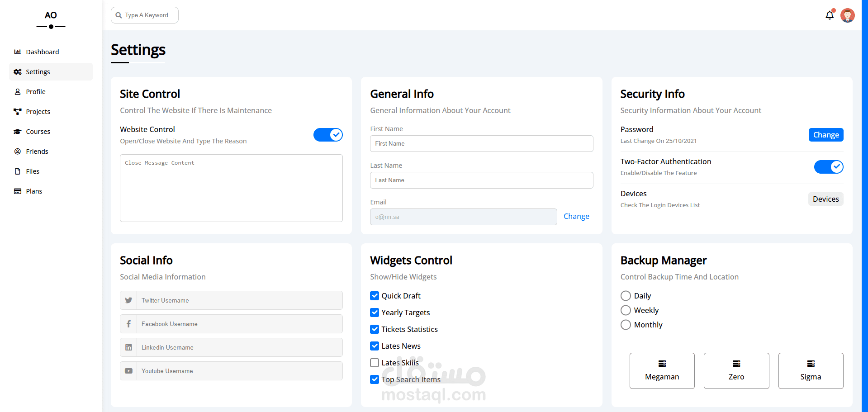Image resolution: width=868 pixels, height=412 pixels.
Task: Click the YouTube icon in Social Info
Action: click(x=128, y=371)
